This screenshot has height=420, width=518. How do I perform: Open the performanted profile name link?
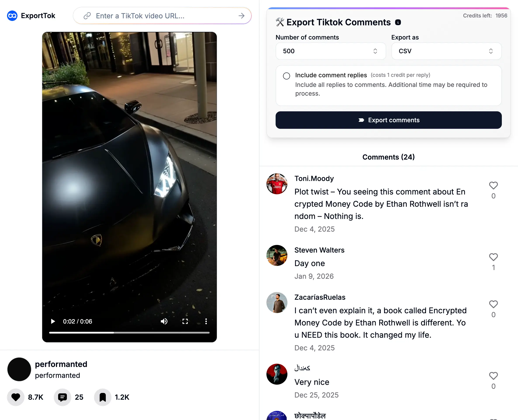coord(61,364)
